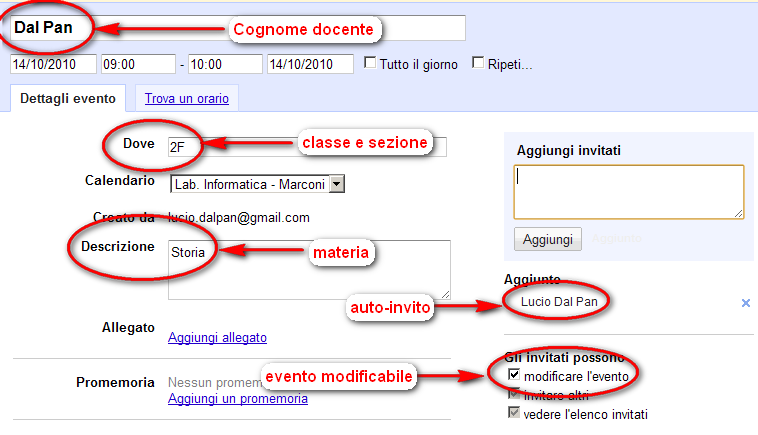Click the 'Aggiungi allegato' link
Viewport: 758px width, 435px height.
coord(217,338)
